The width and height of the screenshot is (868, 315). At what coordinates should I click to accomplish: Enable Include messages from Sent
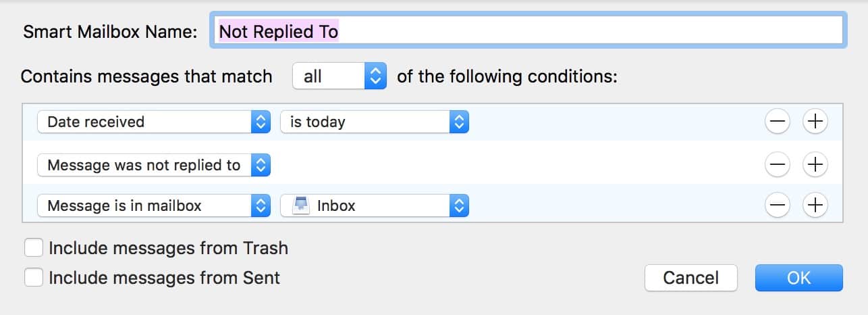tap(34, 277)
